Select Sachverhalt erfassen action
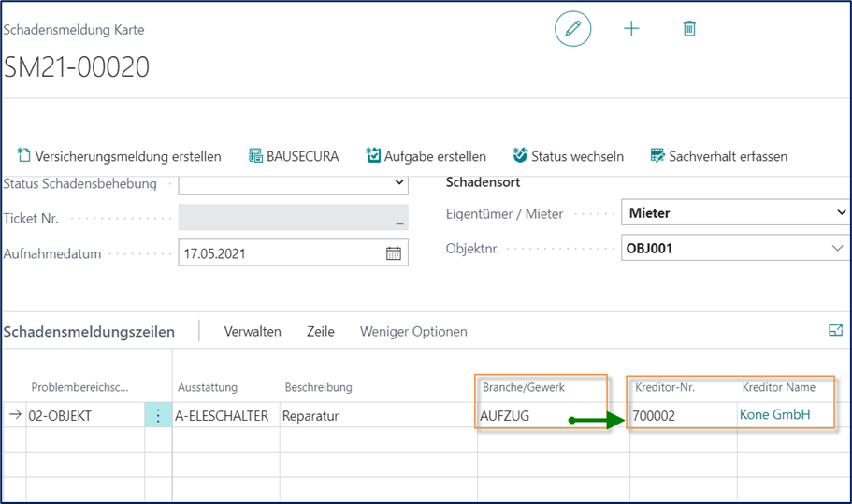Image resolution: width=852 pixels, height=504 pixels. (x=718, y=156)
